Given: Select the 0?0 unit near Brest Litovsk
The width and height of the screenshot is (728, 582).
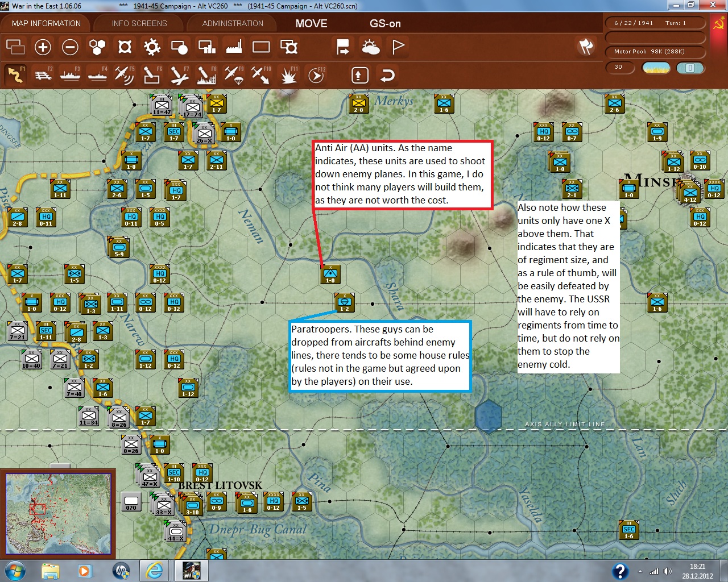Looking at the screenshot, I should pyautogui.click(x=131, y=501).
